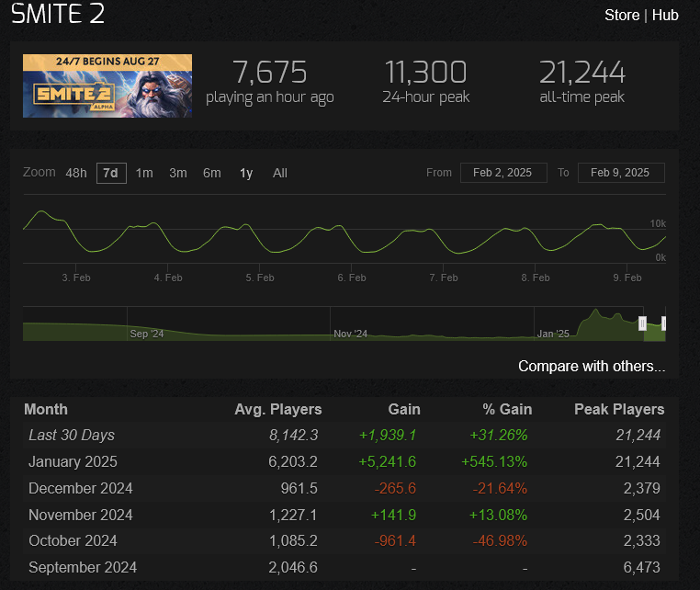Viewport: 700px width, 590px height.
Task: Click the 8,142.3 average players value
Action: pyautogui.click(x=293, y=435)
